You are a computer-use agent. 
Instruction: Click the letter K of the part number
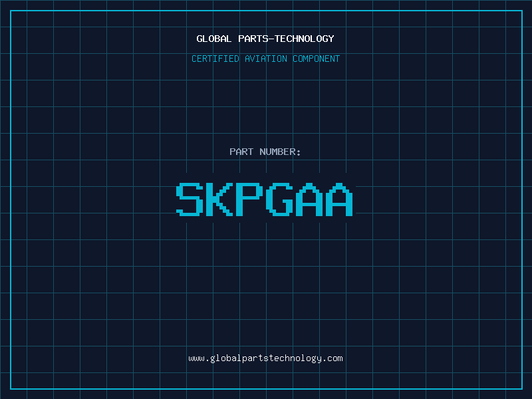219,199
